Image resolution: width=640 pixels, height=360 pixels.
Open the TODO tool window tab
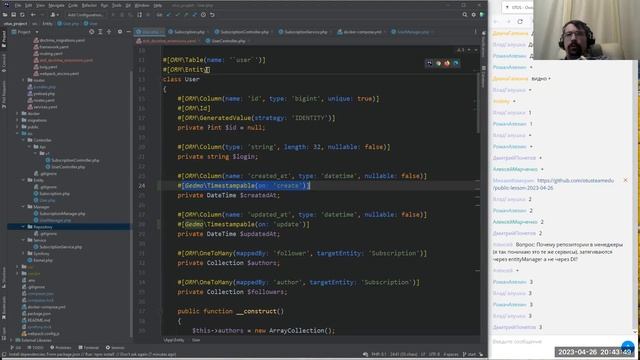coord(35,348)
